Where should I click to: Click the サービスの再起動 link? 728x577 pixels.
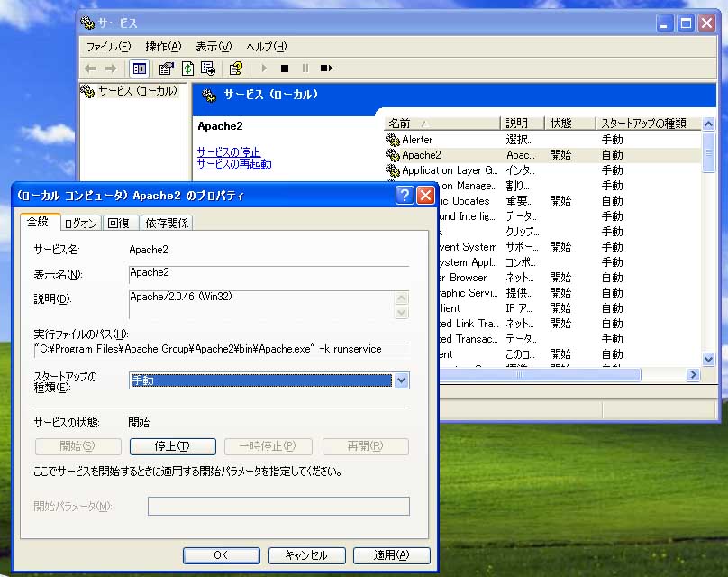(234, 163)
